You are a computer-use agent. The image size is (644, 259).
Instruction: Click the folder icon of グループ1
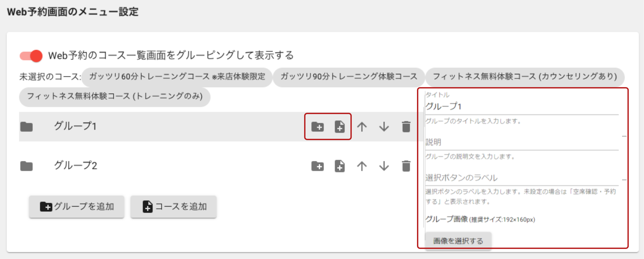click(x=27, y=127)
